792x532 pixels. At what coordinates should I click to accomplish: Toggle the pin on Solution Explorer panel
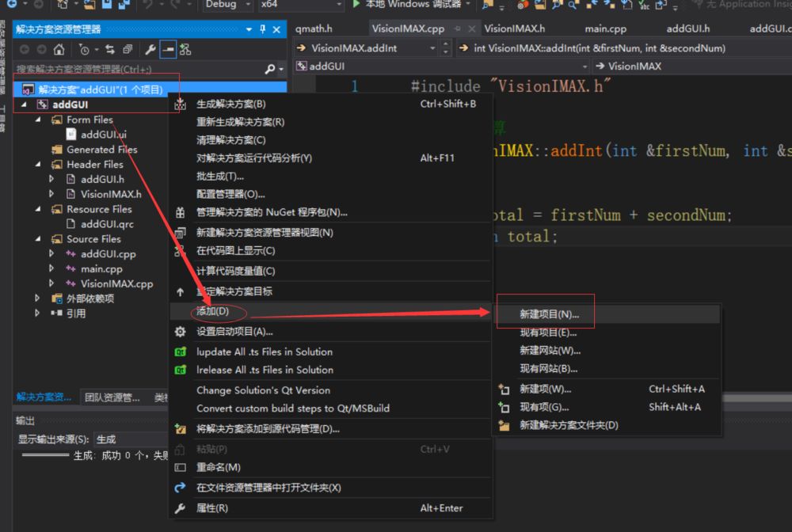point(261,29)
